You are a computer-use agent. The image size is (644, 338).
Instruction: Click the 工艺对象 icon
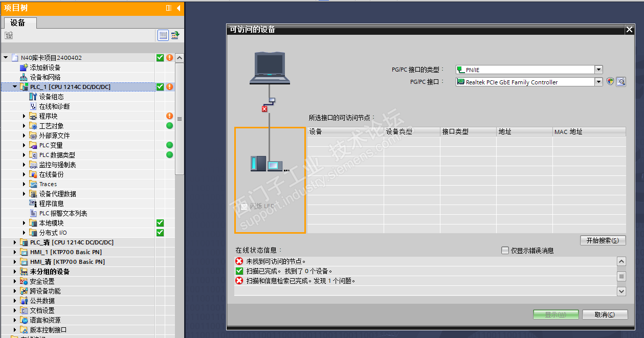(33, 126)
